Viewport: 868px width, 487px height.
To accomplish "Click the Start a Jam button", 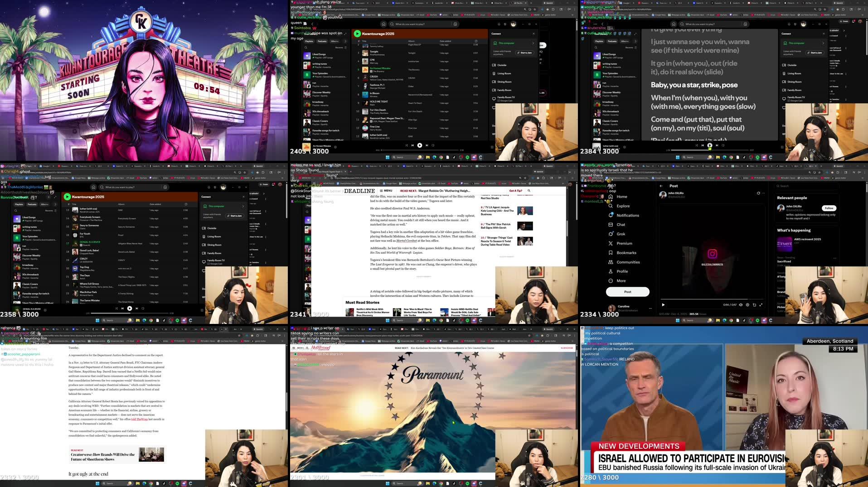I will (x=524, y=53).
